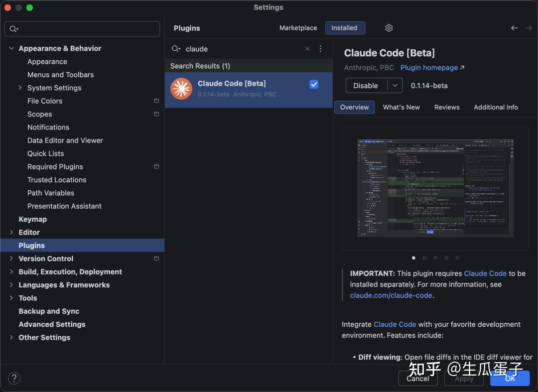Open the Trusted Locations page

point(57,180)
